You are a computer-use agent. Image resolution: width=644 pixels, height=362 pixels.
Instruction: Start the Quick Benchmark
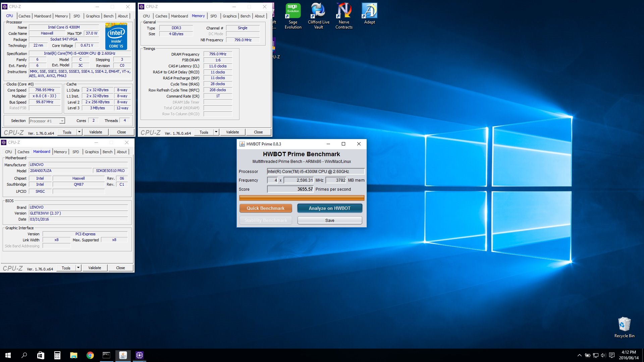pos(266,208)
